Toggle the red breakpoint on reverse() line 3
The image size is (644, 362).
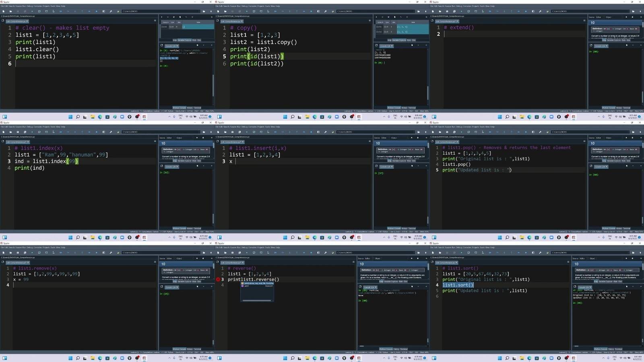click(x=218, y=279)
